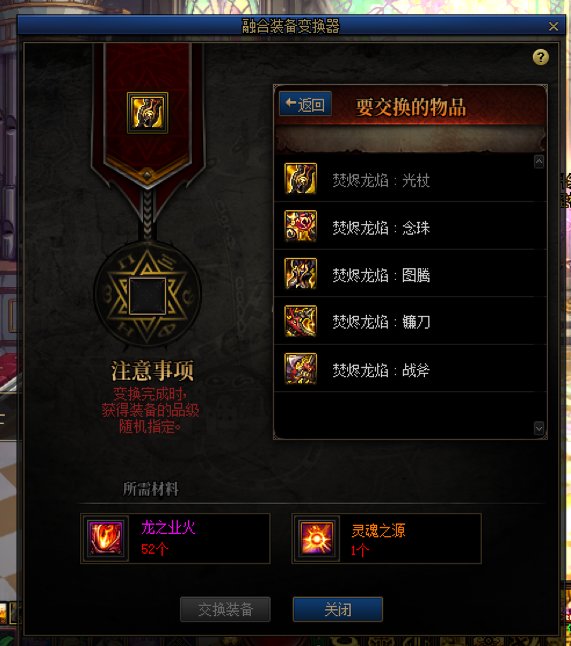Go back using the 返回 button
The width and height of the screenshot is (571, 646).
(305, 104)
